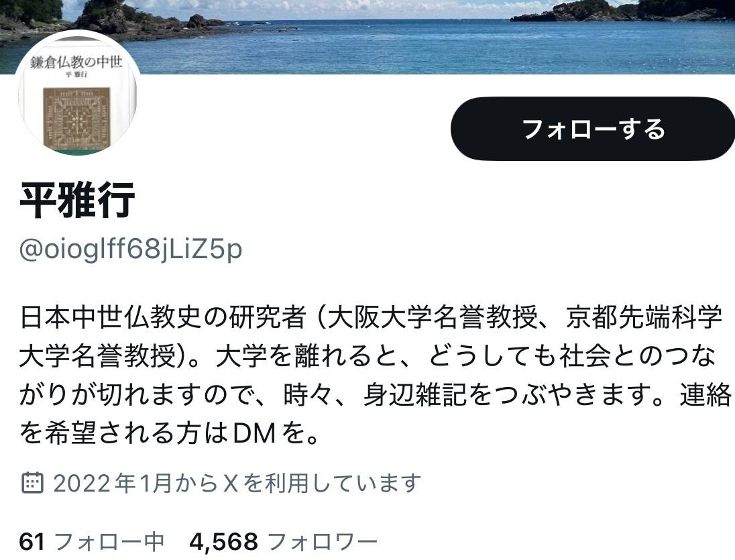Click the フォロワー label text
Screen dimensions: 735x560
point(323,542)
